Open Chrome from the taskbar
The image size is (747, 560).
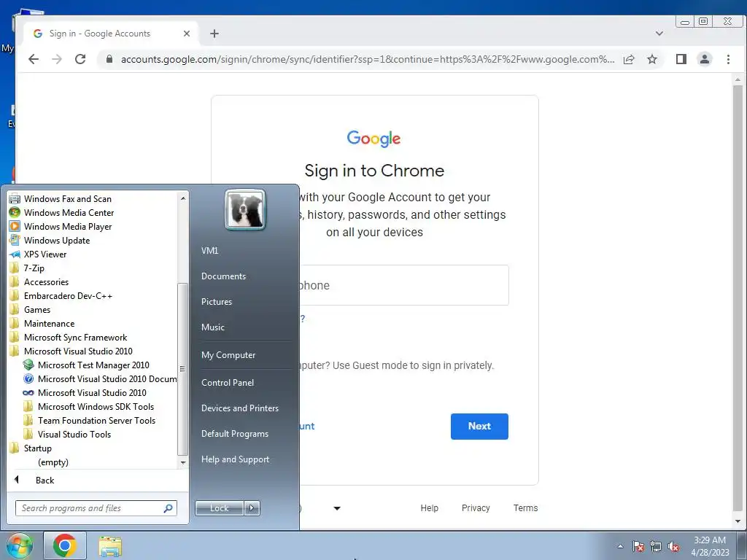point(65,545)
